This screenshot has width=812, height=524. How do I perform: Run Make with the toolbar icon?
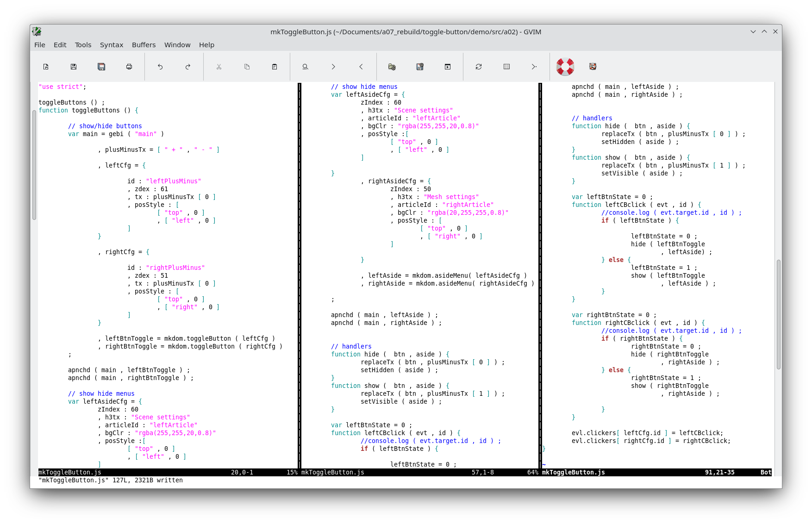pos(479,67)
